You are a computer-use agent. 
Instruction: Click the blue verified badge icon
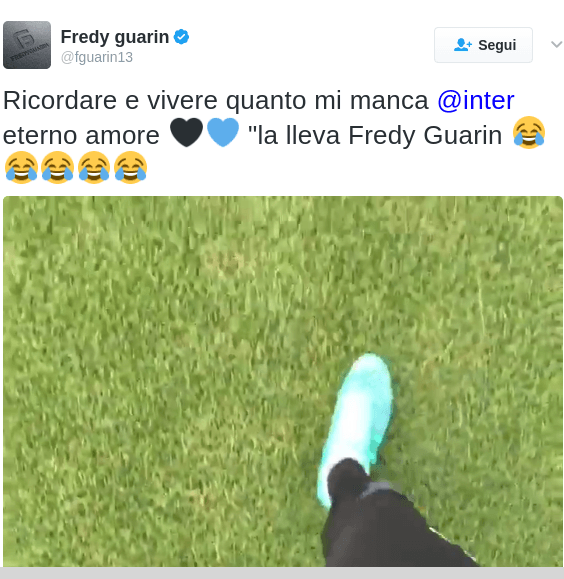tap(181, 37)
